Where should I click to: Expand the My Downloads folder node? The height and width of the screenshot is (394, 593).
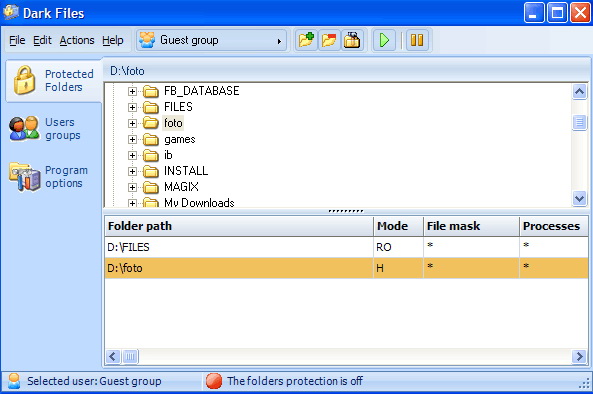[x=132, y=203]
